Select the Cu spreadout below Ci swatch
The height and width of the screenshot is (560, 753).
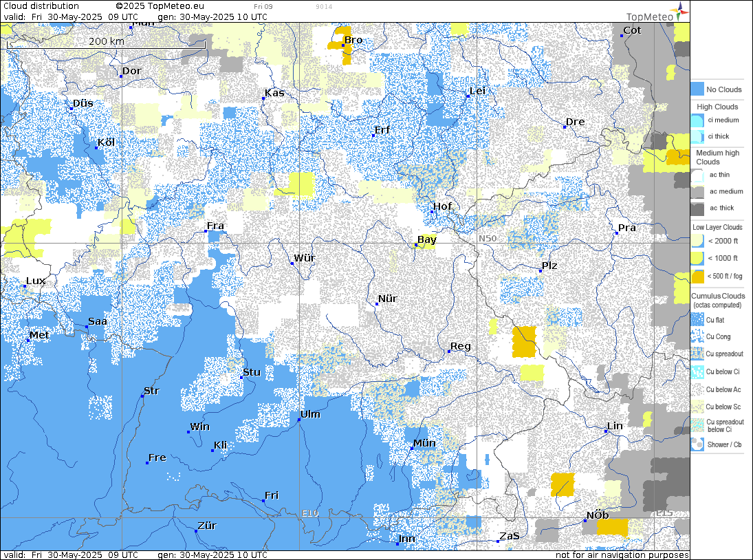(697, 426)
